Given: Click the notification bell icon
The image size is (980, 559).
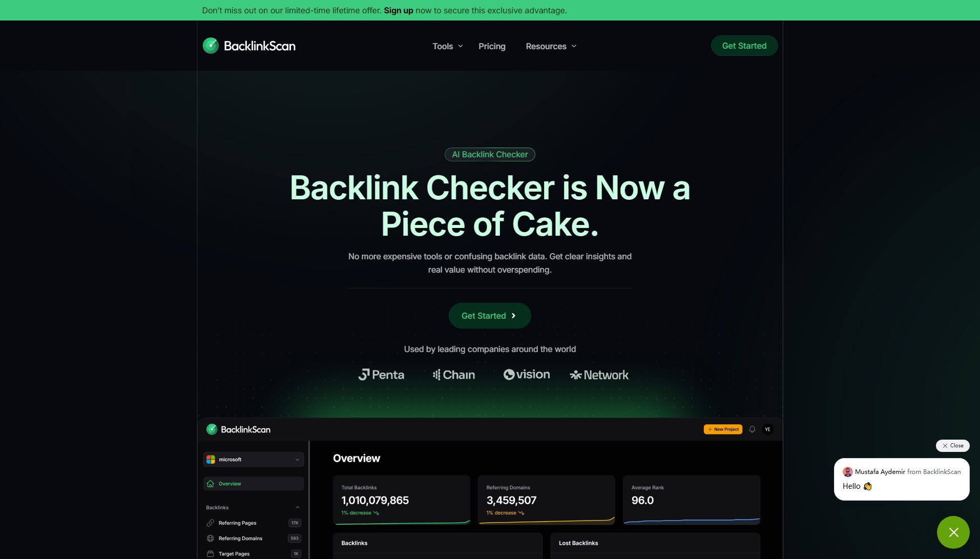Looking at the screenshot, I should point(752,429).
